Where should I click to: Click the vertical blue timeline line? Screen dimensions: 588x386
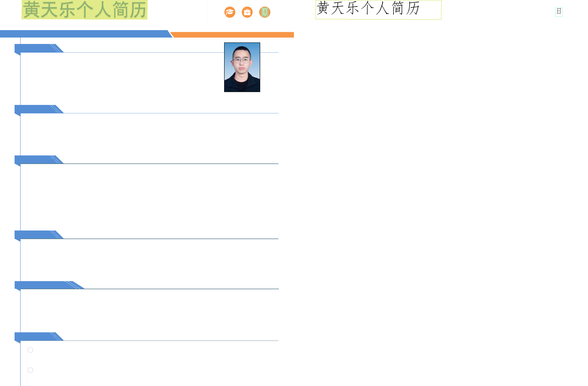tap(20, 198)
